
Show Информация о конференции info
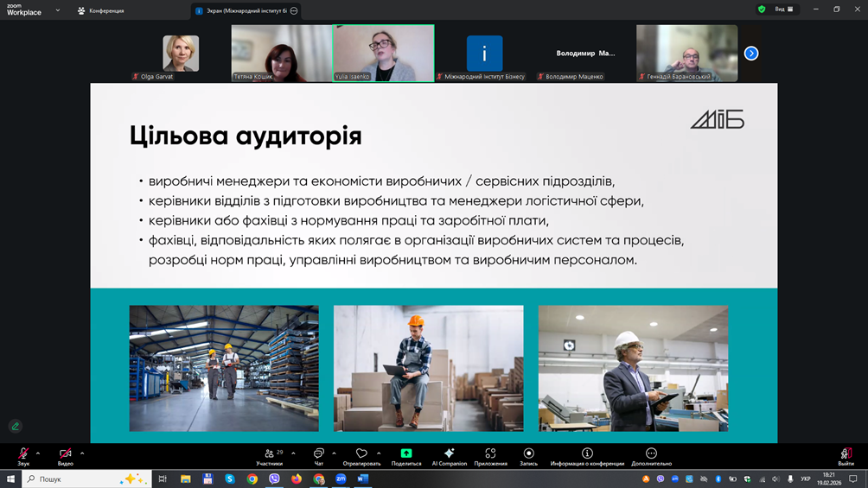pyautogui.click(x=587, y=454)
